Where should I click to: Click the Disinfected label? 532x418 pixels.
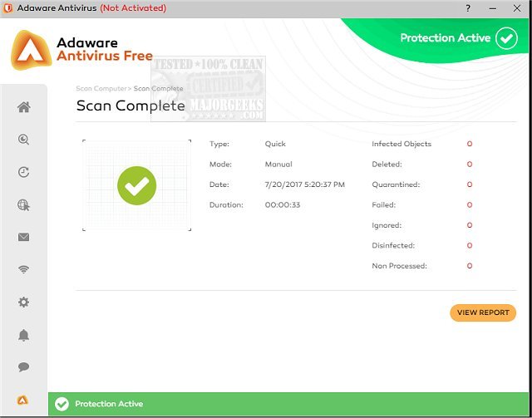coord(393,246)
